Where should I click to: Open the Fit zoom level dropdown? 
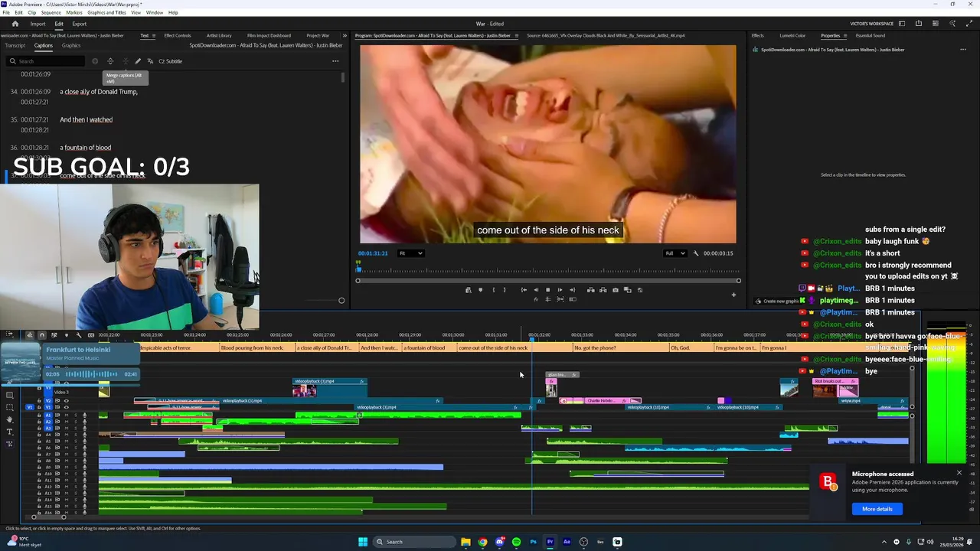410,253
